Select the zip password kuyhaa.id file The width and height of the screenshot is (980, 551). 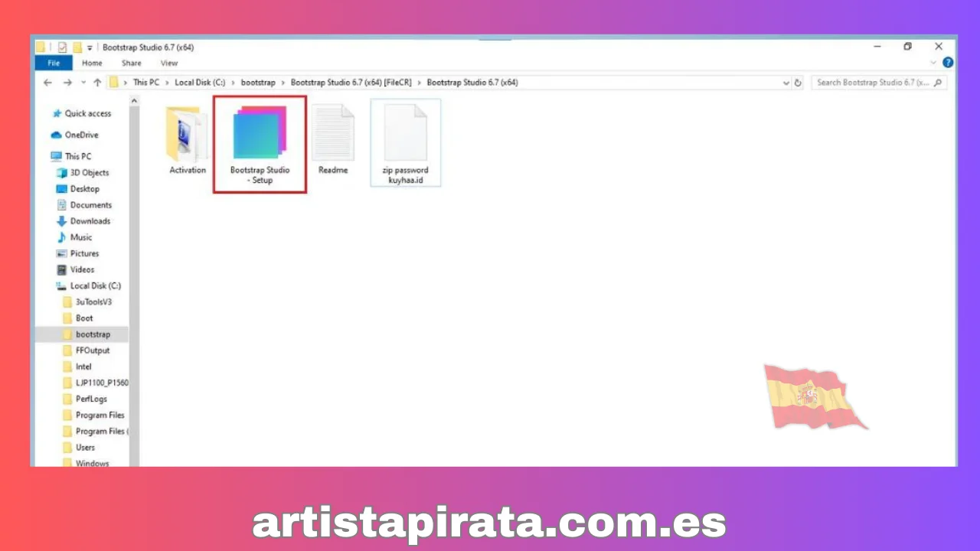(406, 143)
